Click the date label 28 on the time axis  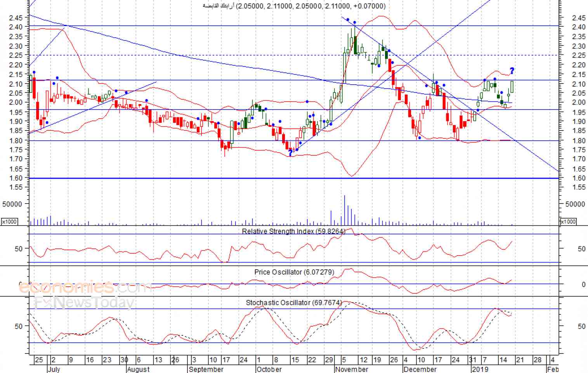point(538,360)
